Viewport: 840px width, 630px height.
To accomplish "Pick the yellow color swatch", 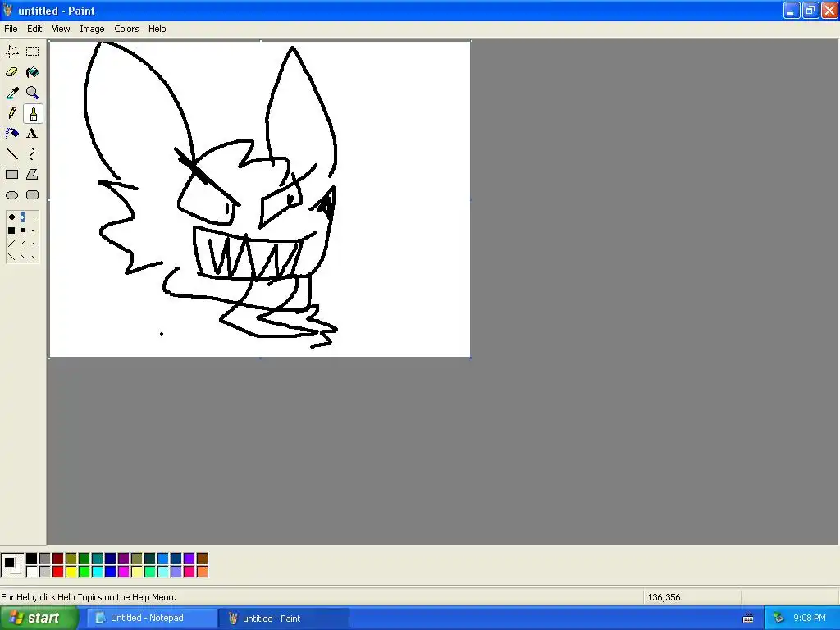I will 71,572.
